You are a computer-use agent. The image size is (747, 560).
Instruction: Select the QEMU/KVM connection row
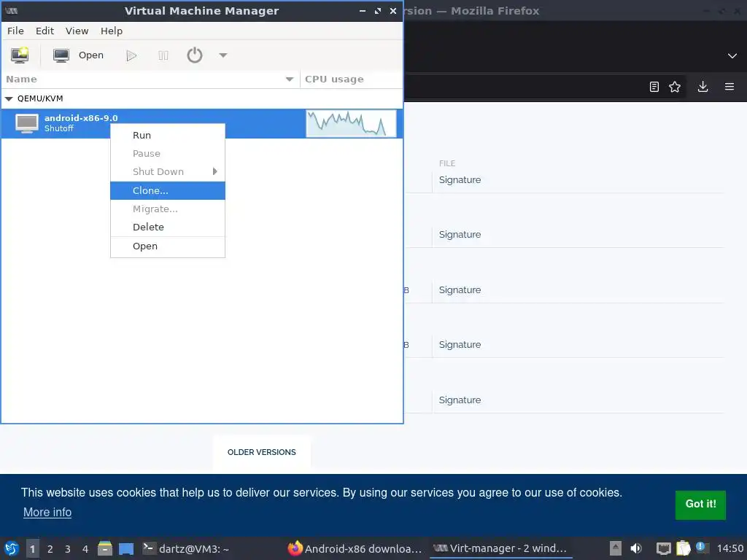202,98
